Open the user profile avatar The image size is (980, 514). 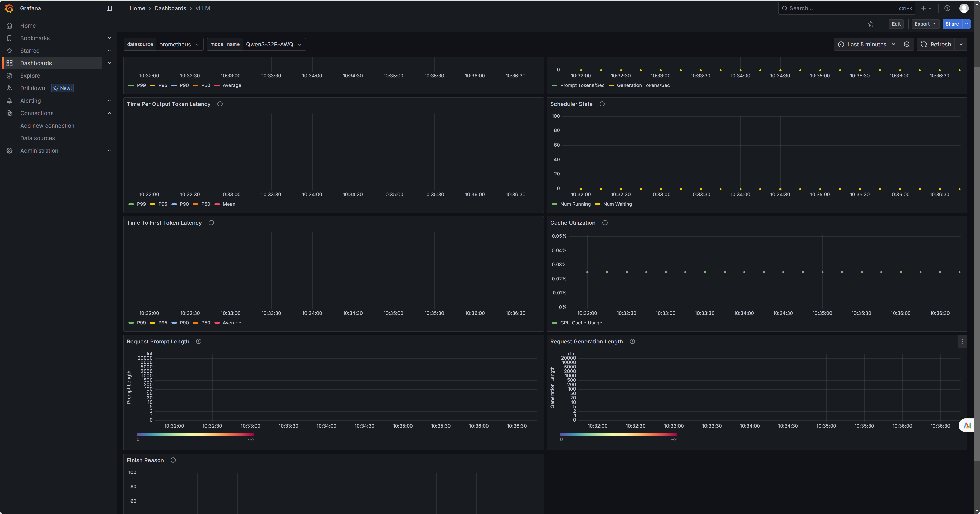964,8
